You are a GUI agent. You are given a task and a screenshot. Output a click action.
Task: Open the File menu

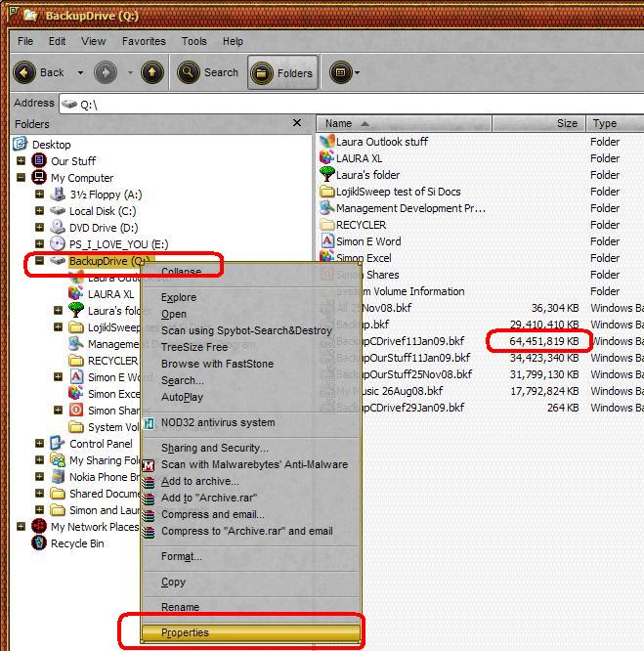click(25, 41)
